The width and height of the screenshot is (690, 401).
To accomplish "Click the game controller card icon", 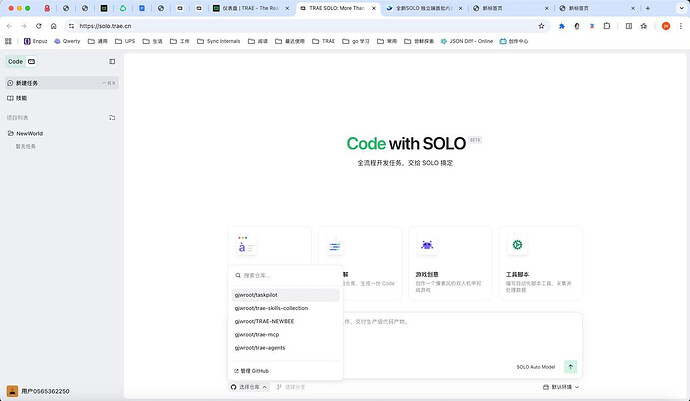I will (x=427, y=245).
